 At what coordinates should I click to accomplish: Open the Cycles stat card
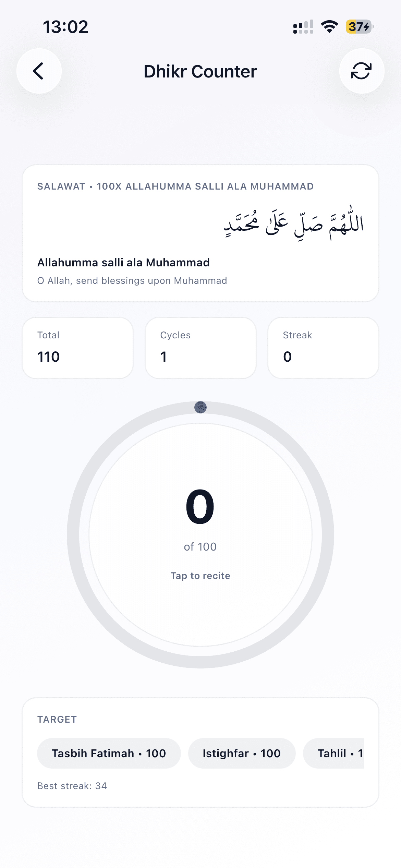tap(200, 348)
